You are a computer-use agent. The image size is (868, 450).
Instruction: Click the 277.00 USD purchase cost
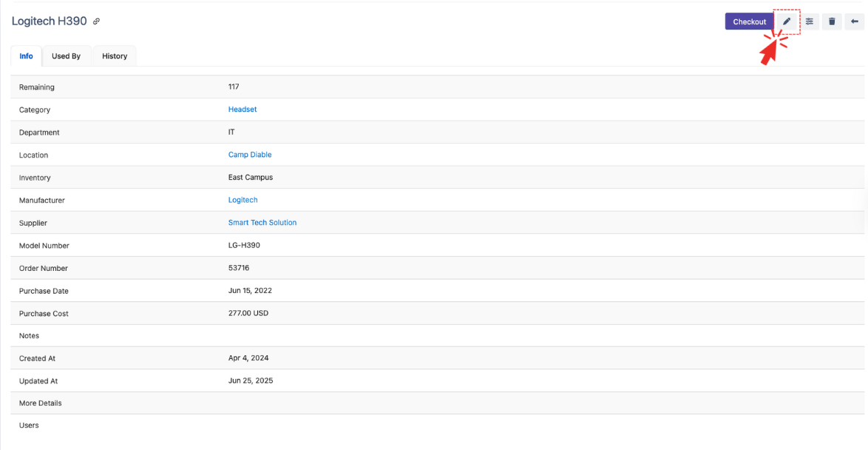[x=248, y=313]
